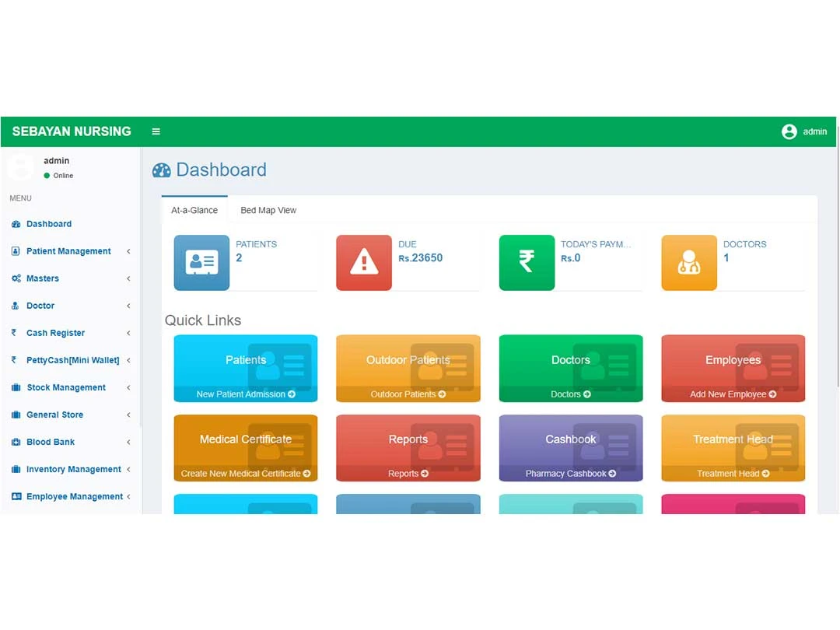Click the admin profile picture in sidebar
This screenshot has width=840, height=630.
click(x=20, y=168)
